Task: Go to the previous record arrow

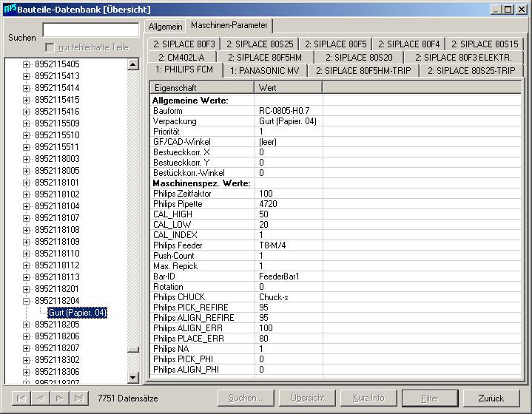Action: [41, 398]
